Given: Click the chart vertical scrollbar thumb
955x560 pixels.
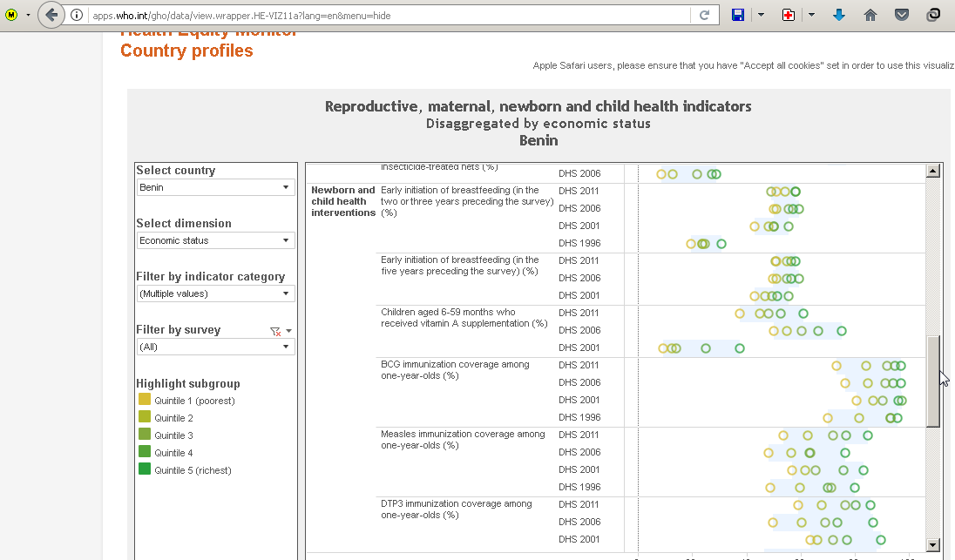Looking at the screenshot, I should (x=933, y=381).
